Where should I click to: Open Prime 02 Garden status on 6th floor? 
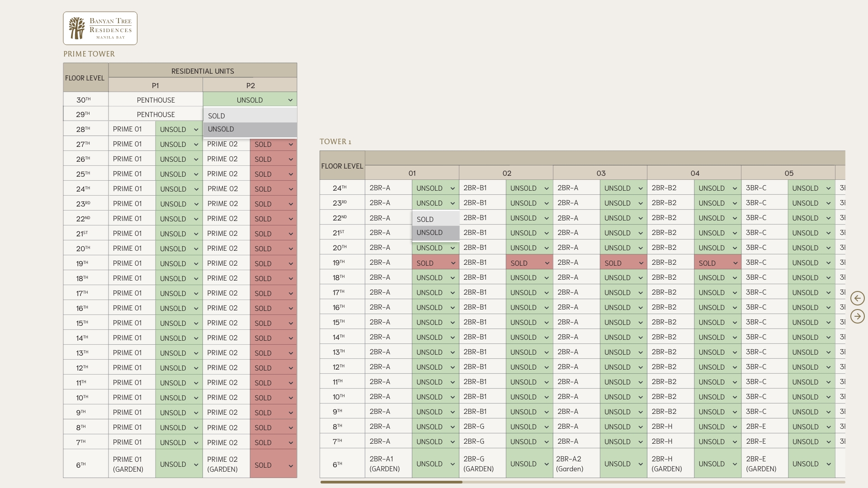click(x=273, y=465)
